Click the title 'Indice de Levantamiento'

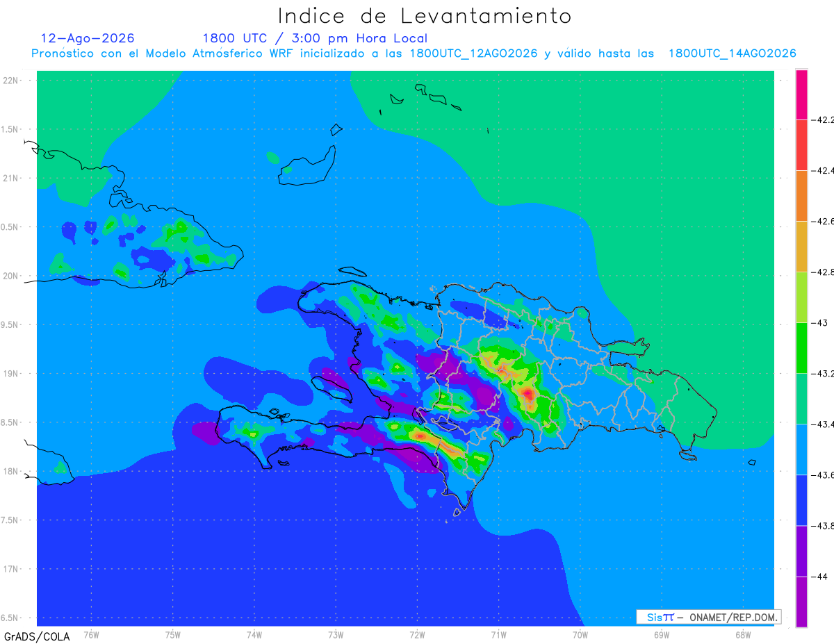pyautogui.click(x=425, y=16)
